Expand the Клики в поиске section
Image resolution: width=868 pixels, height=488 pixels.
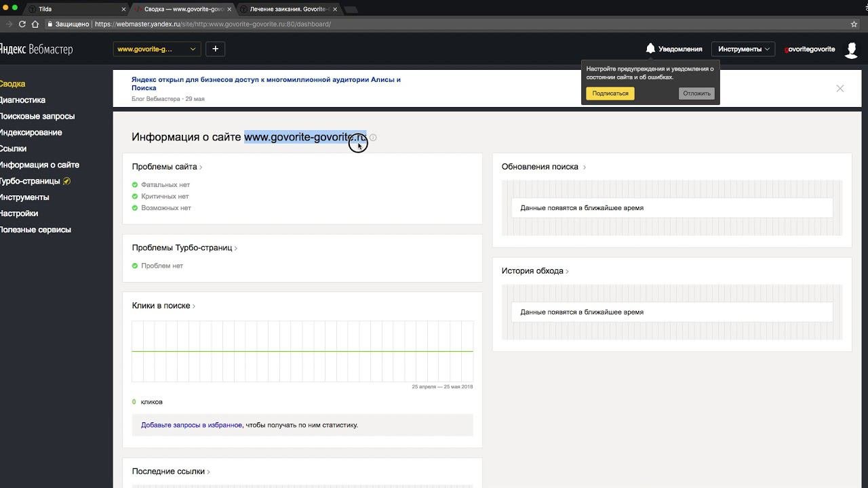[163, 306]
